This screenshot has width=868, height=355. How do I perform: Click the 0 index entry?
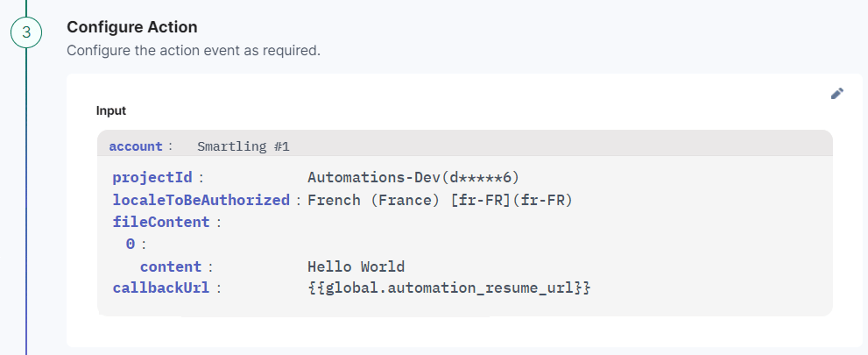click(x=130, y=244)
